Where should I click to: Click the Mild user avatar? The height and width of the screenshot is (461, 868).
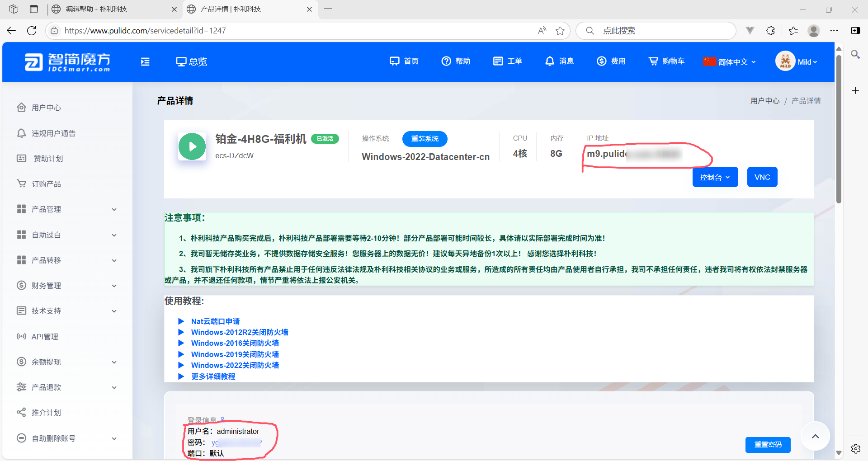coord(785,61)
